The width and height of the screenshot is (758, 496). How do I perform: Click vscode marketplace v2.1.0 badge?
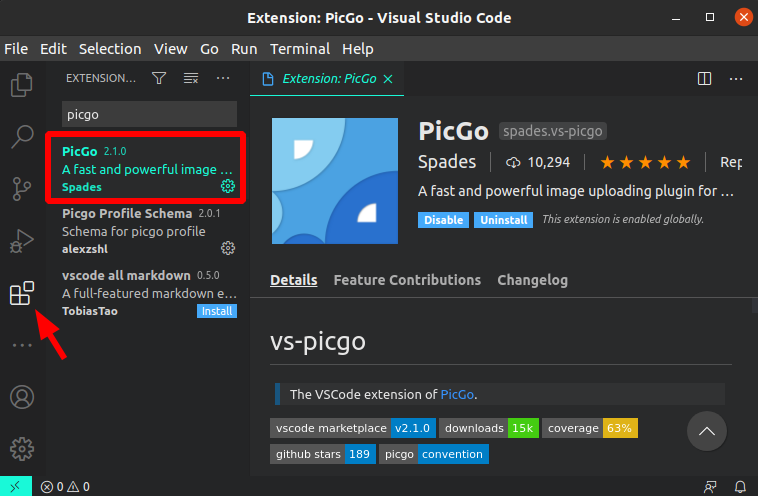[353, 428]
